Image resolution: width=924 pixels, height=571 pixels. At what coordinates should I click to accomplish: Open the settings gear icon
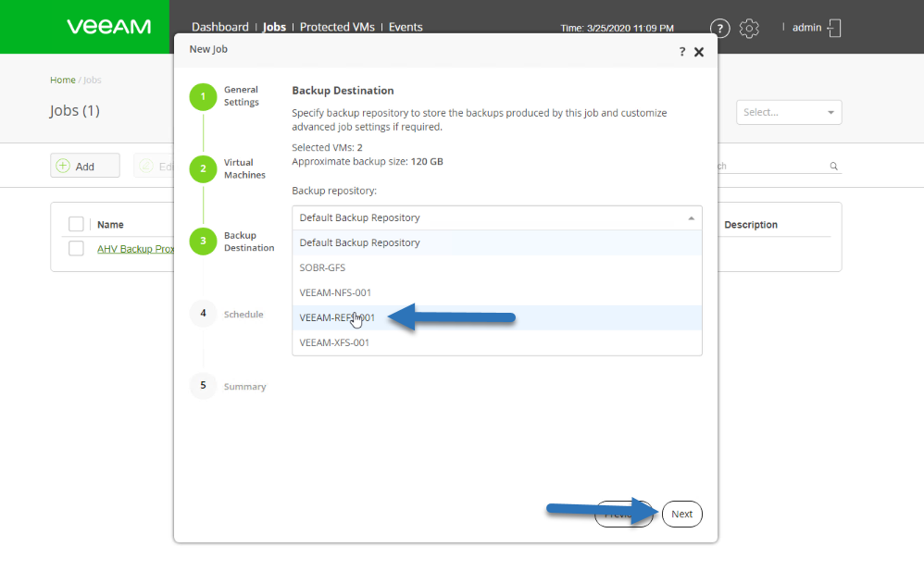749,29
